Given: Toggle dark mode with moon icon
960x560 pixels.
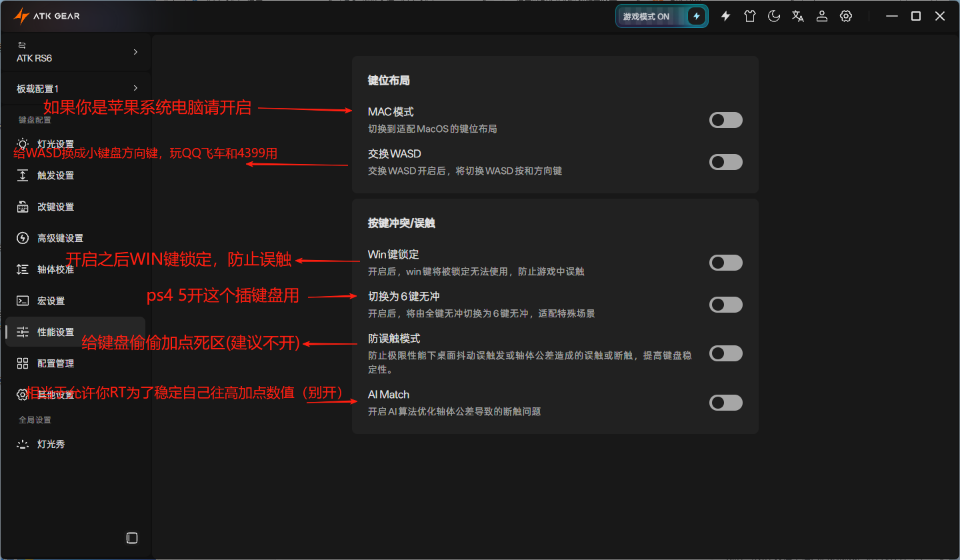Looking at the screenshot, I should pos(774,16).
